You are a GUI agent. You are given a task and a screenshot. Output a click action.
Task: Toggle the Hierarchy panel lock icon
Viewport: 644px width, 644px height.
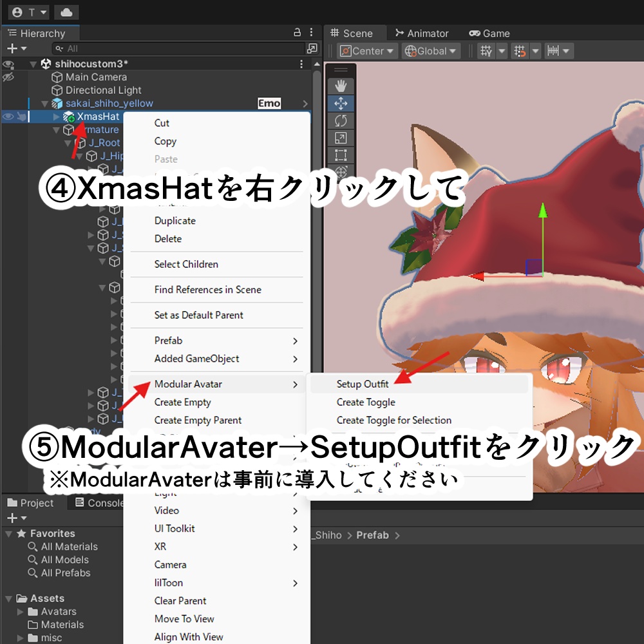(x=298, y=32)
